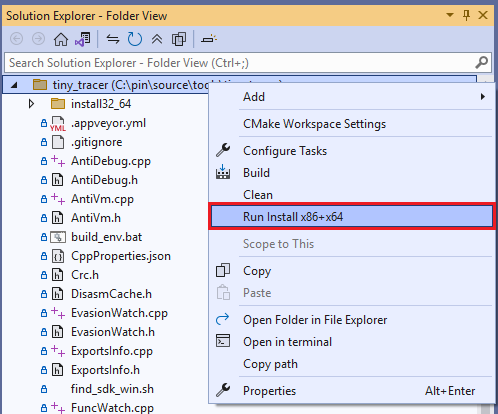
Task: Click the blank file icon of .gitignore
Action: [58, 142]
